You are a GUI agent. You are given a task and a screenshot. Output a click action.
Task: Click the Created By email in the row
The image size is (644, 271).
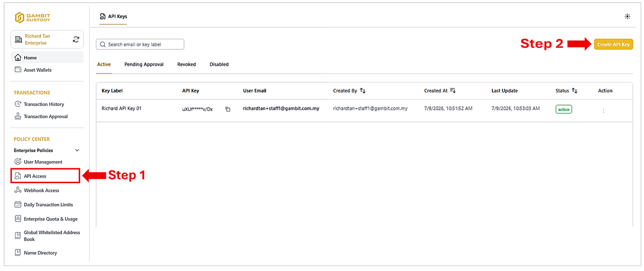tap(370, 109)
